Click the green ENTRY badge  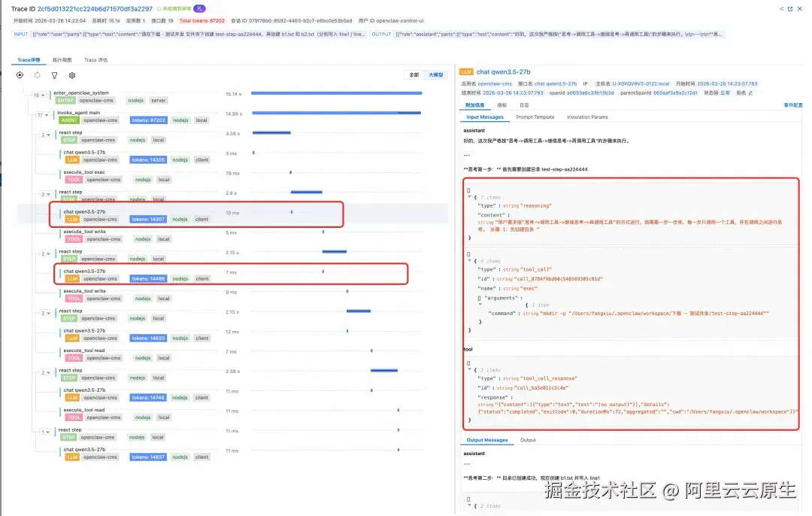click(65, 101)
